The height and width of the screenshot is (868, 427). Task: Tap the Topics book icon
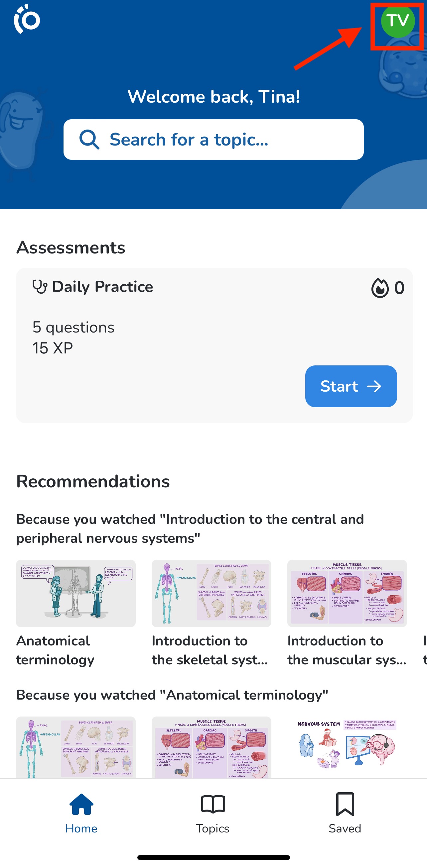pos(213,804)
